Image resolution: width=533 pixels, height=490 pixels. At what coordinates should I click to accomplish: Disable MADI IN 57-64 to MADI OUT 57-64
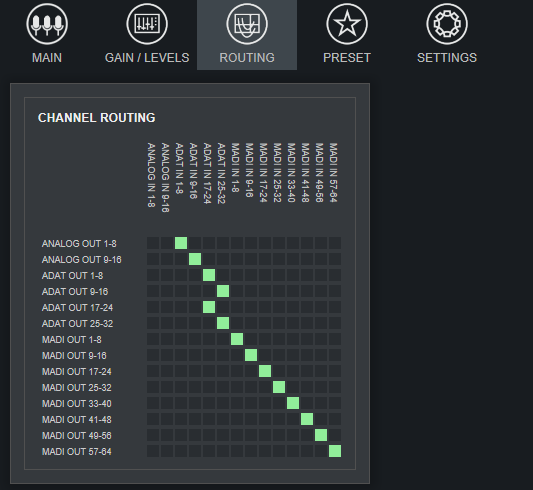pos(335,451)
